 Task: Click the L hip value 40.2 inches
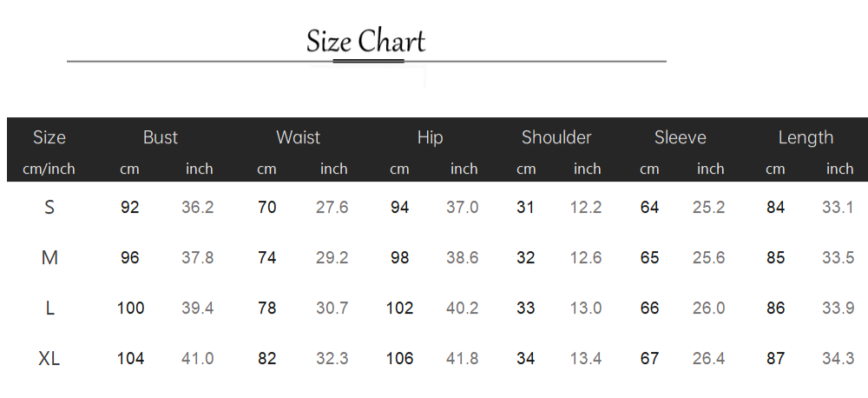(462, 308)
